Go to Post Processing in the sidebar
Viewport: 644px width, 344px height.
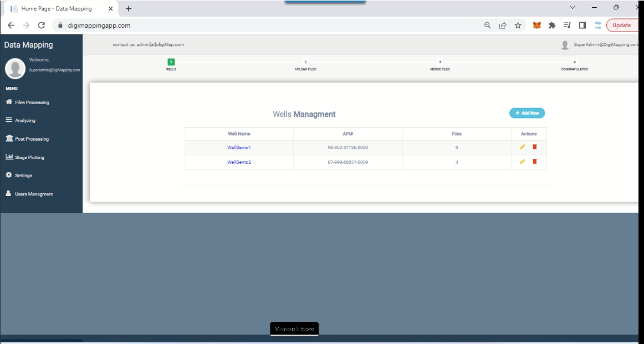pyautogui.click(x=32, y=139)
